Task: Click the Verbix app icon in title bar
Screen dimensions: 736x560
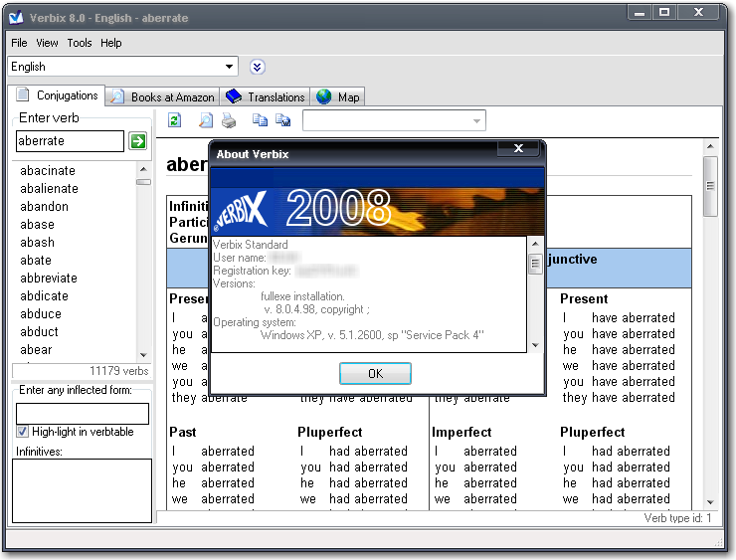Action: [x=17, y=18]
